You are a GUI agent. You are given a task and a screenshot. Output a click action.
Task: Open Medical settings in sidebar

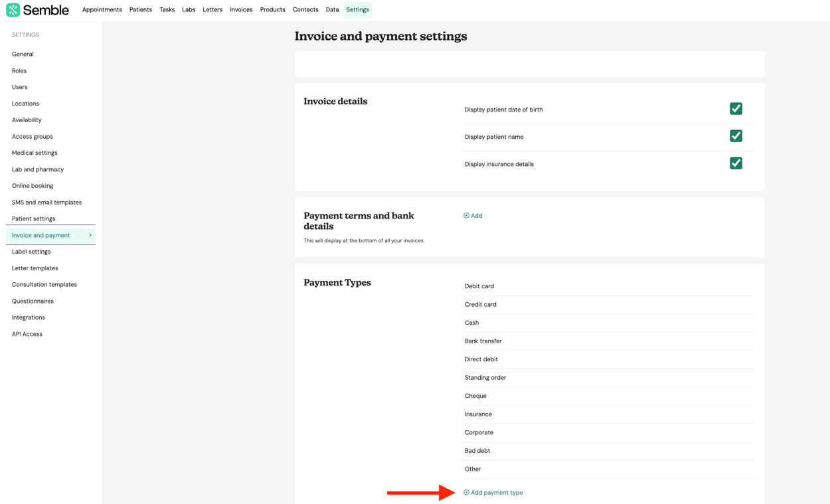click(35, 153)
